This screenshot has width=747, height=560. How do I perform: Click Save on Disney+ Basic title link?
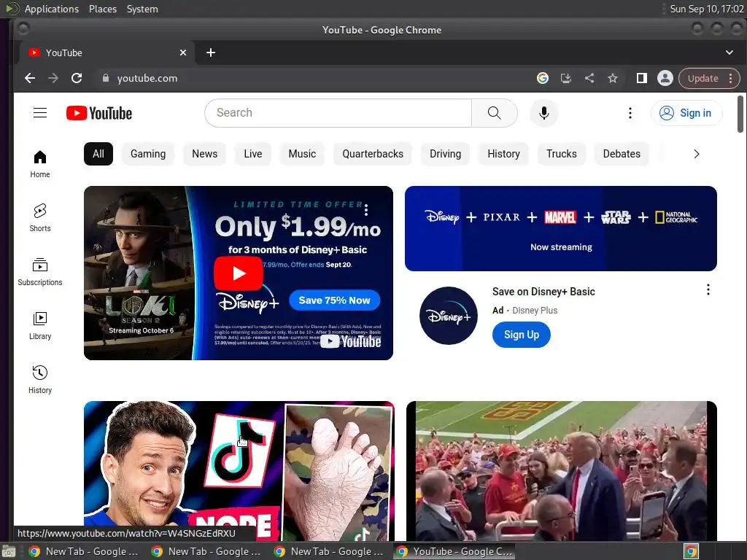click(543, 292)
